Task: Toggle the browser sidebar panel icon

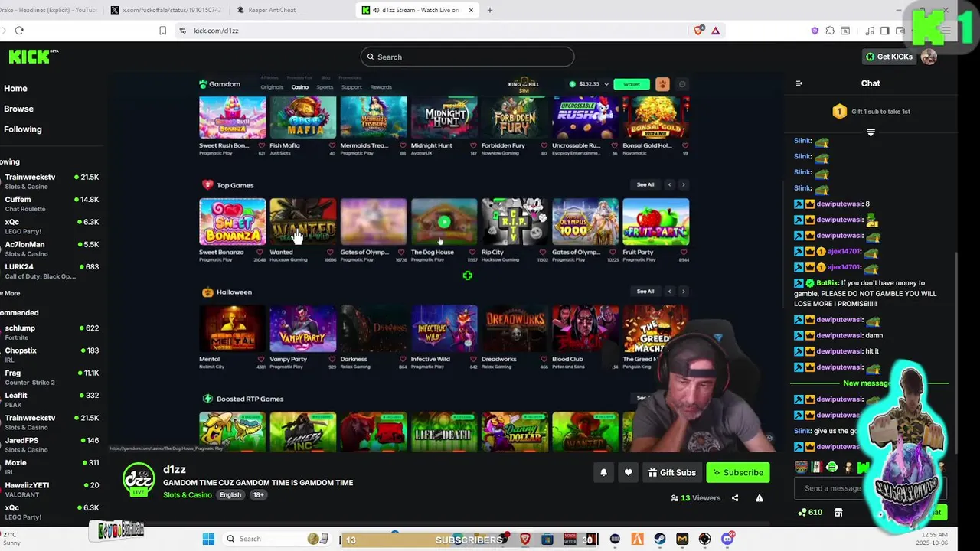Action: click(884, 31)
